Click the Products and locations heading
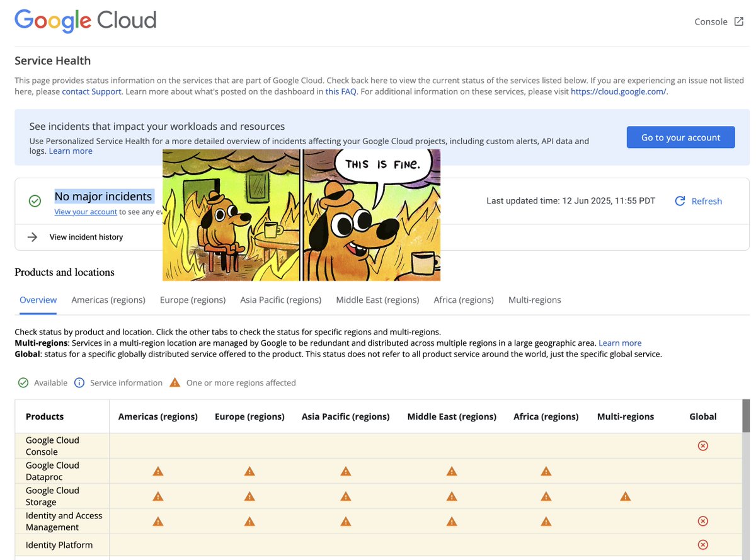The width and height of the screenshot is (756, 560). [64, 272]
